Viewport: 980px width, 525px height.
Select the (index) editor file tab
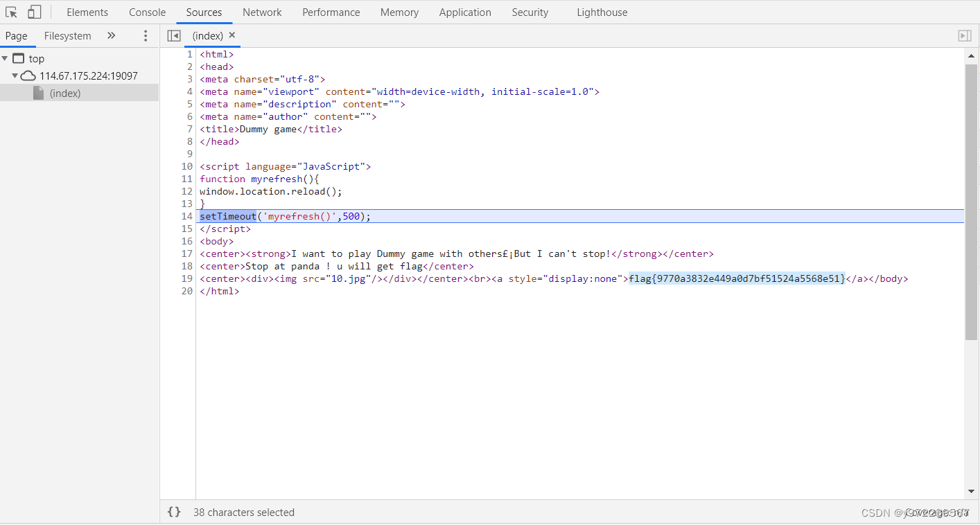tap(207, 36)
